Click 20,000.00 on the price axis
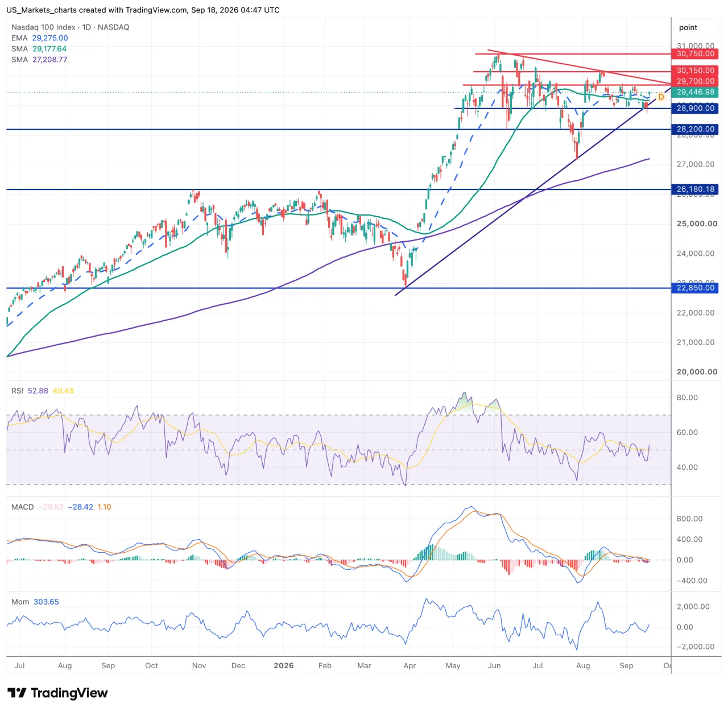The width and height of the screenshot is (728, 712). pyautogui.click(x=697, y=372)
